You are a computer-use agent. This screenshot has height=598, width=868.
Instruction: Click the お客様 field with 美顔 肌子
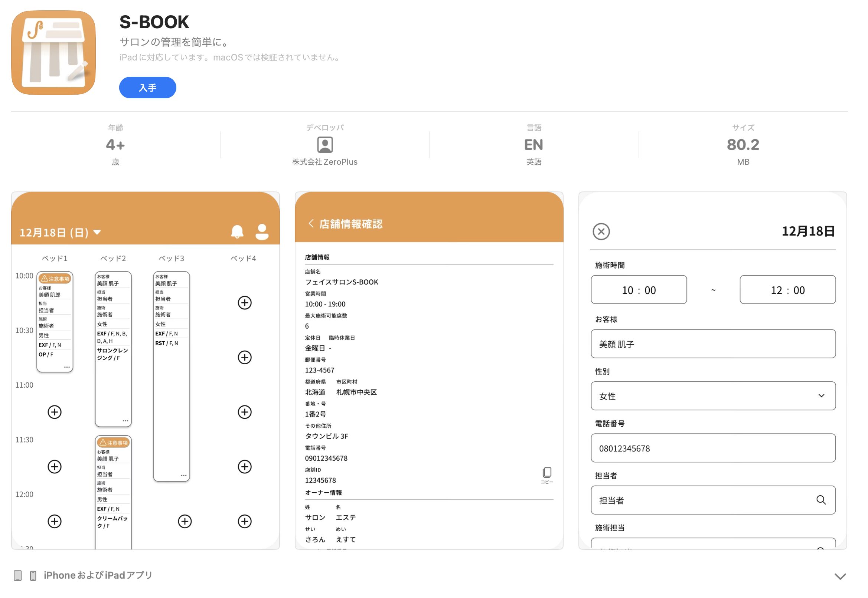[713, 344]
